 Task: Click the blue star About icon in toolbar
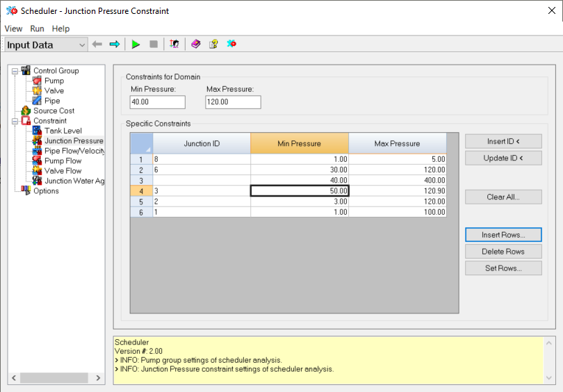click(x=231, y=44)
